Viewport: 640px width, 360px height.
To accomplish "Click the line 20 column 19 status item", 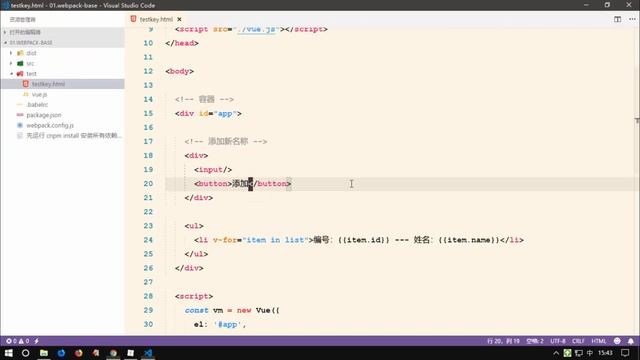I will click(503, 341).
